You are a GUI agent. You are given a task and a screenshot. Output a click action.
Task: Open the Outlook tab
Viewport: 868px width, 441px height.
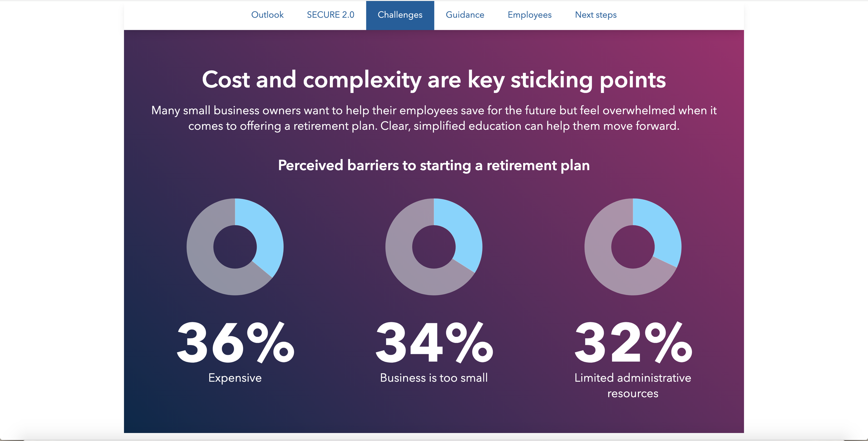click(267, 15)
